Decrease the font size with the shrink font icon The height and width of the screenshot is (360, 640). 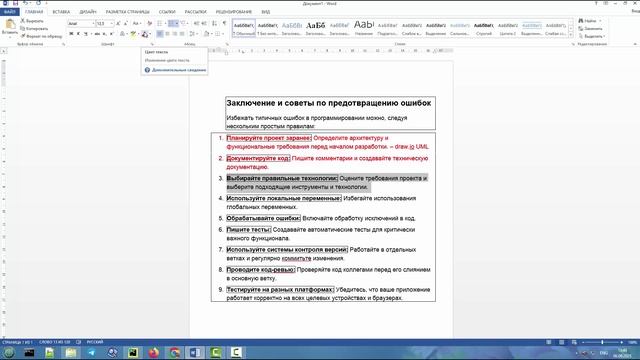pos(125,23)
